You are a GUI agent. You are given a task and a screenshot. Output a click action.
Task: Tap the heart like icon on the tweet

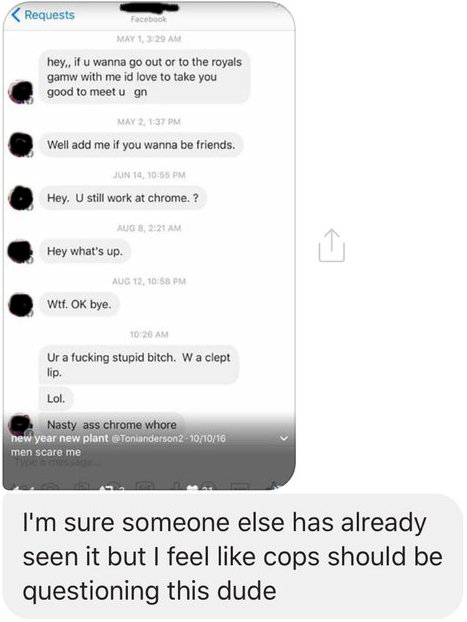pos(192,487)
